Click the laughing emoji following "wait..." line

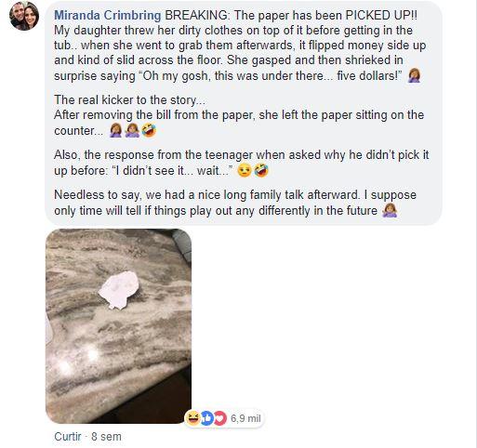[x=261, y=171]
